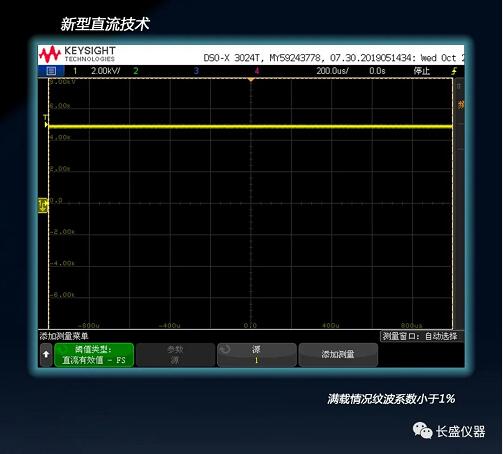
Task: Open the 200.0us/ timebase setting
Action: point(332,71)
